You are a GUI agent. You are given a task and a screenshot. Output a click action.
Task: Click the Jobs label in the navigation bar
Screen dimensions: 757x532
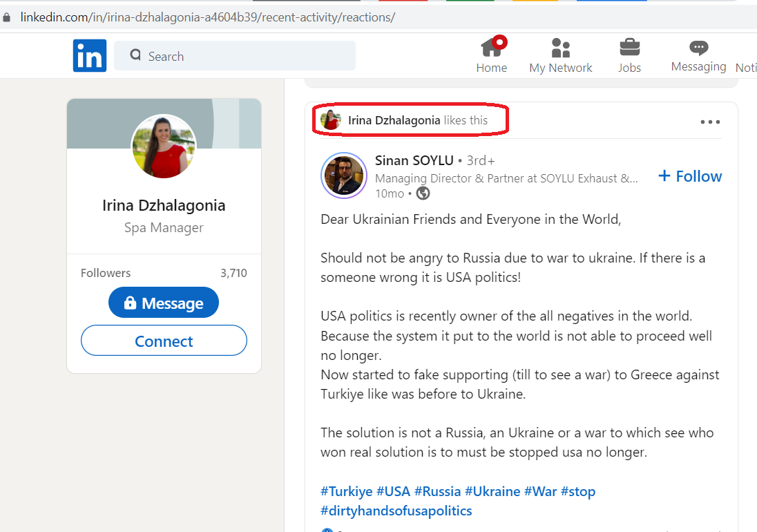pyautogui.click(x=629, y=68)
